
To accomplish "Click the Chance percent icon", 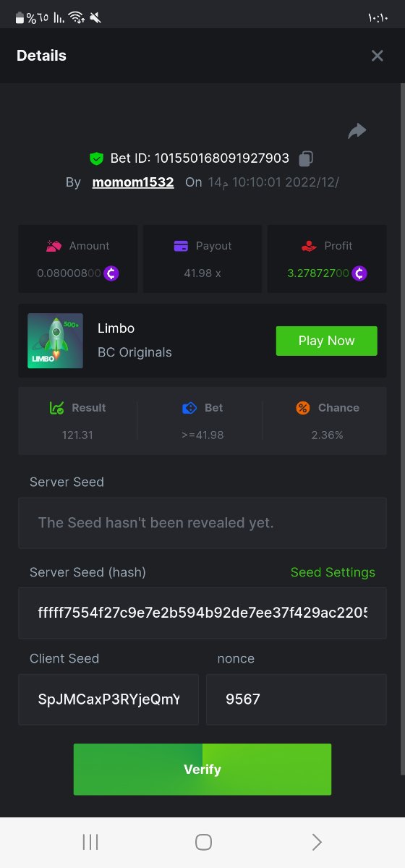I will [x=303, y=408].
